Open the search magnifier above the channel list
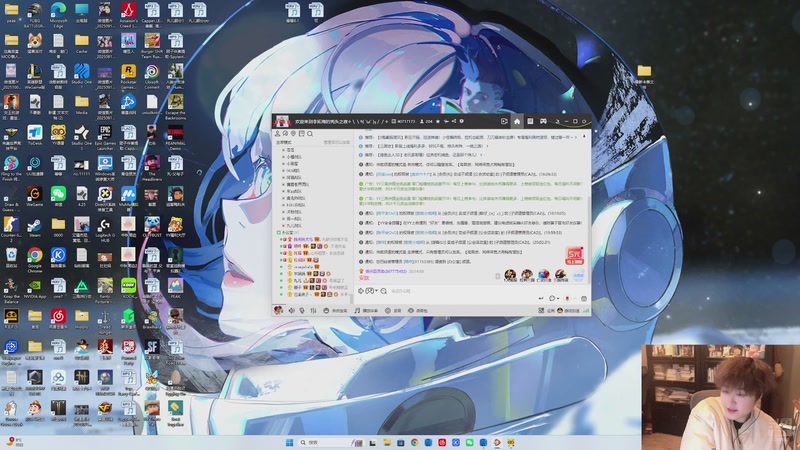This screenshot has width=800, height=450. 310,134
